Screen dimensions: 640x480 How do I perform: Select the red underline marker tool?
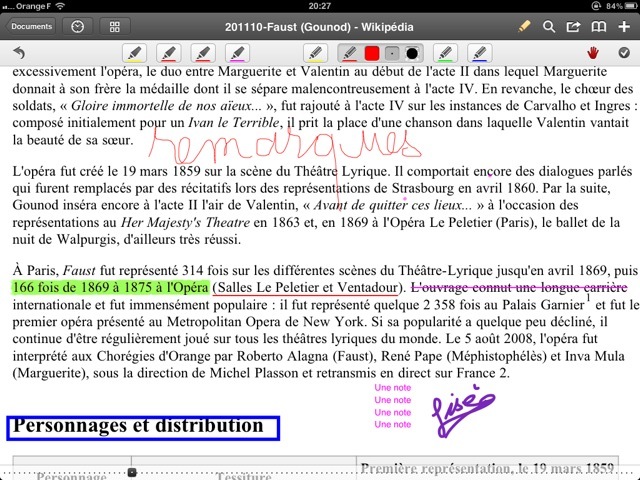tap(169, 52)
